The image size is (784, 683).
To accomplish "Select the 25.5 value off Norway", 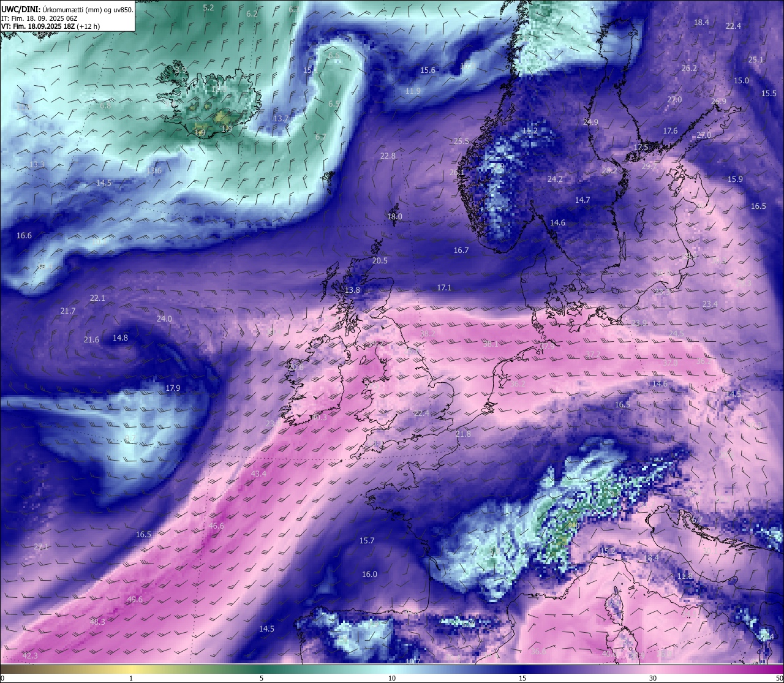I will pyautogui.click(x=461, y=142).
